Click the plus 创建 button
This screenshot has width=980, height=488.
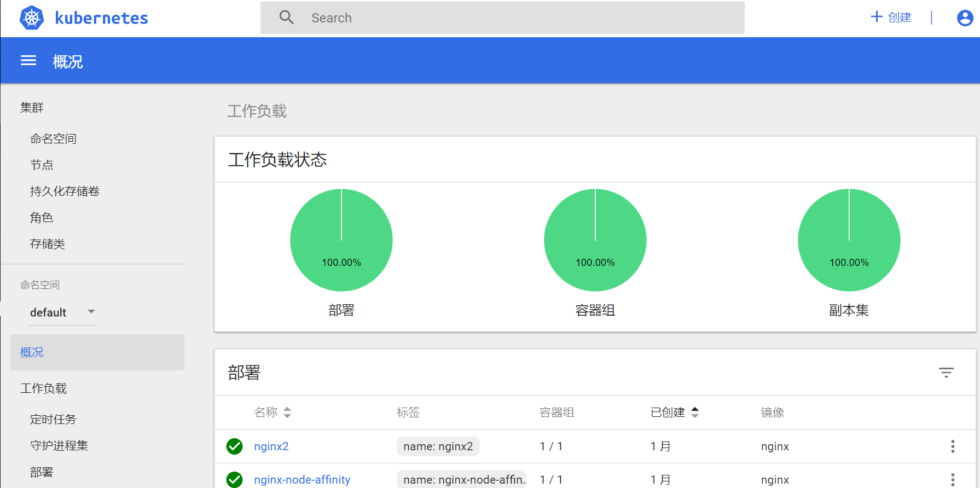click(x=891, y=18)
